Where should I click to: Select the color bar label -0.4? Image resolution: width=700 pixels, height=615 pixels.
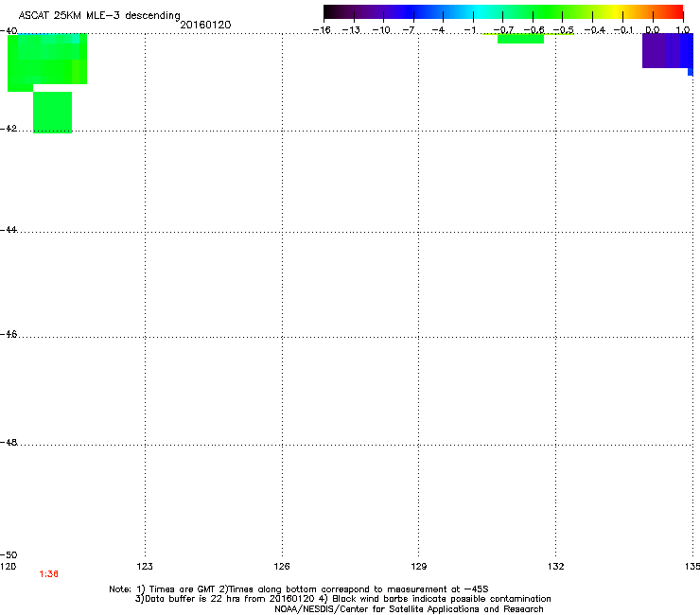coord(595,30)
